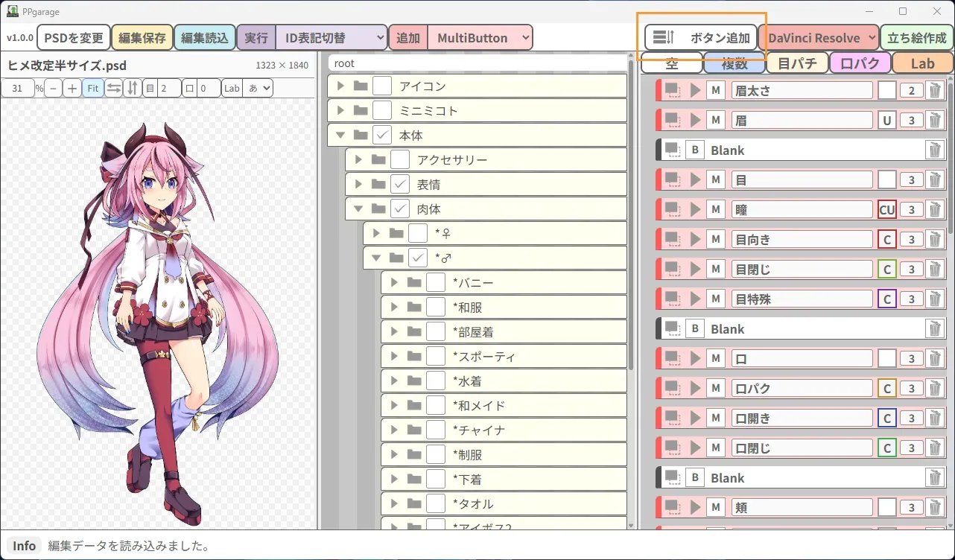Expand the アクセサリー folder arrow
The image size is (955, 560).
(358, 159)
